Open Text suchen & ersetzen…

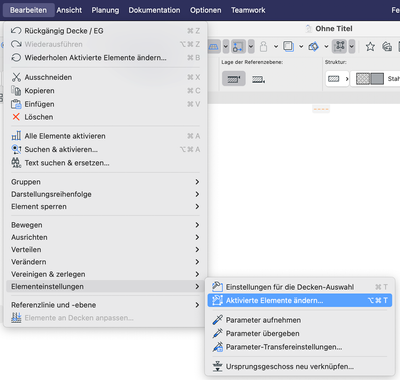coord(105,163)
